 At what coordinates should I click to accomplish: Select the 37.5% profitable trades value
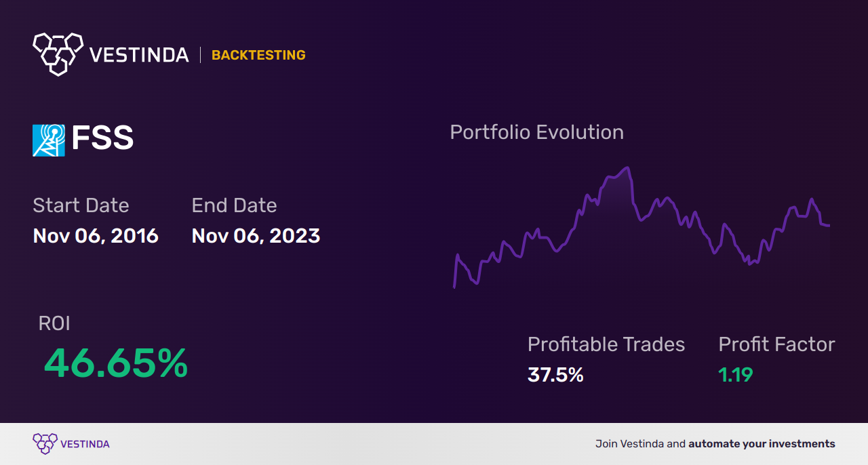555,375
